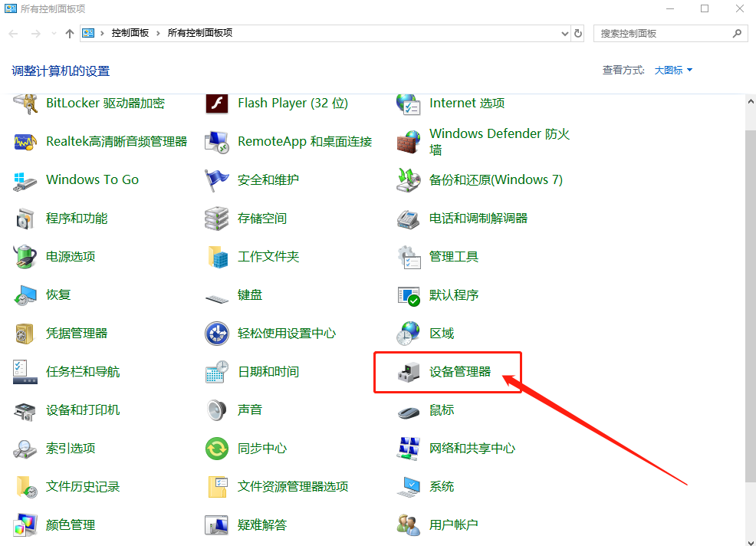Click the 默认程序 icon

409,296
